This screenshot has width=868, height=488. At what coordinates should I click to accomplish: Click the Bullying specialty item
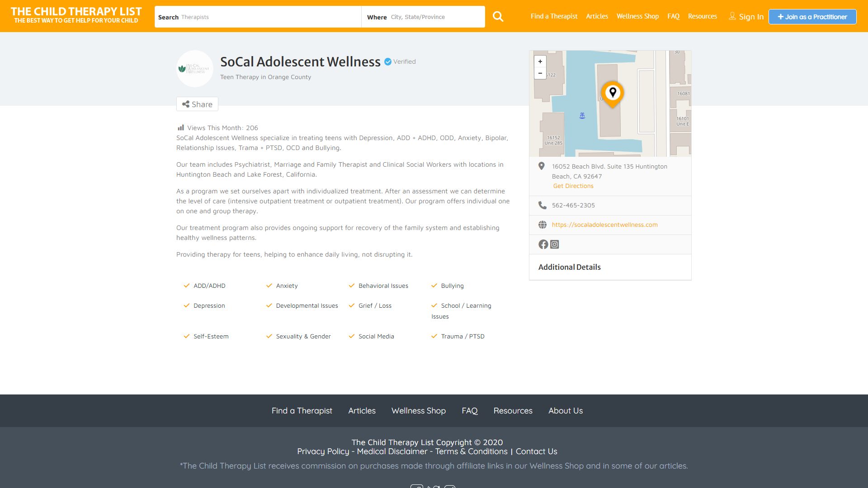[448, 286]
